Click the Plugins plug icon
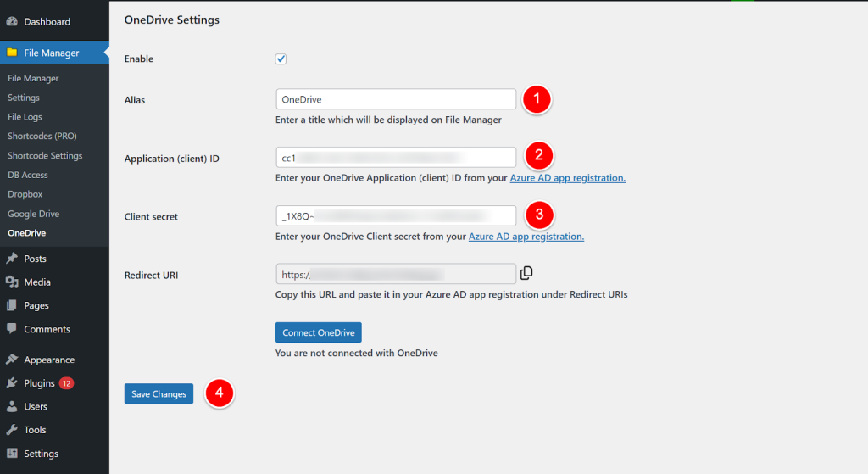Image resolution: width=868 pixels, height=474 pixels. click(x=12, y=382)
